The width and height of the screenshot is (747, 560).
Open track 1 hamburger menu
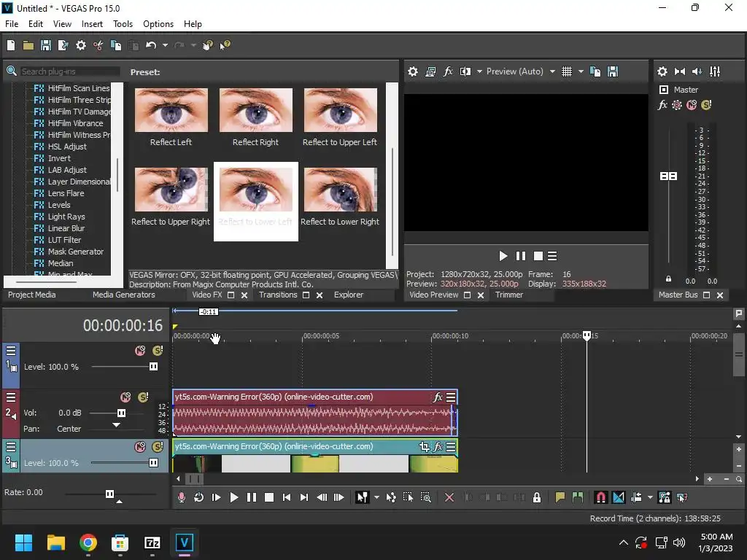(10, 351)
